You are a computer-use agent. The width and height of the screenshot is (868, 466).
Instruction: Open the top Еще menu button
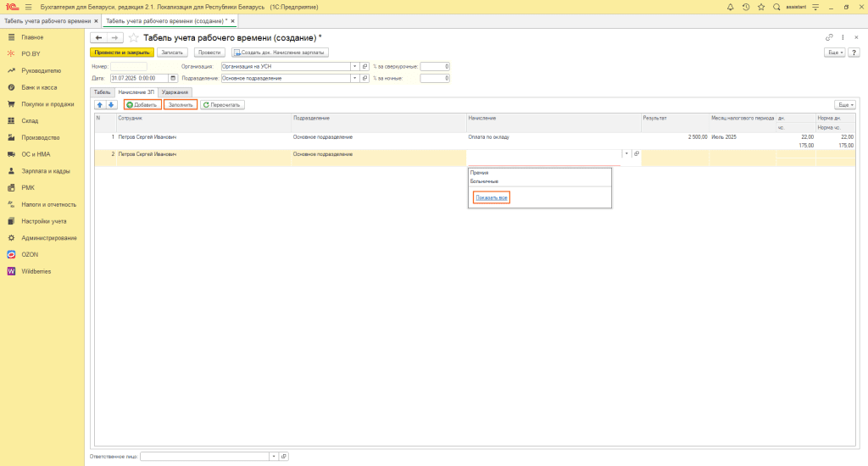(835, 53)
